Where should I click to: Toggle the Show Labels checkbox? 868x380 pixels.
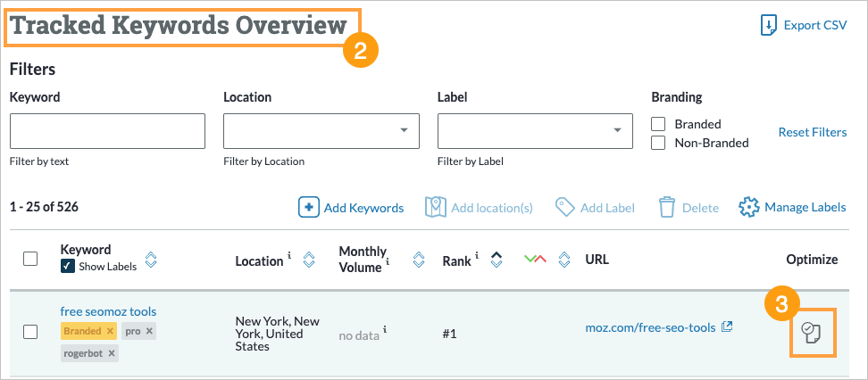67,267
